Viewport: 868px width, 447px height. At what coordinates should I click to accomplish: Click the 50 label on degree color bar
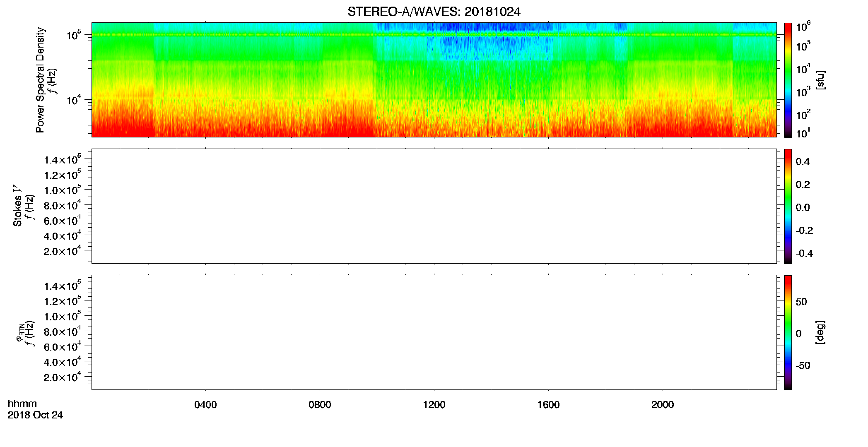click(x=801, y=302)
